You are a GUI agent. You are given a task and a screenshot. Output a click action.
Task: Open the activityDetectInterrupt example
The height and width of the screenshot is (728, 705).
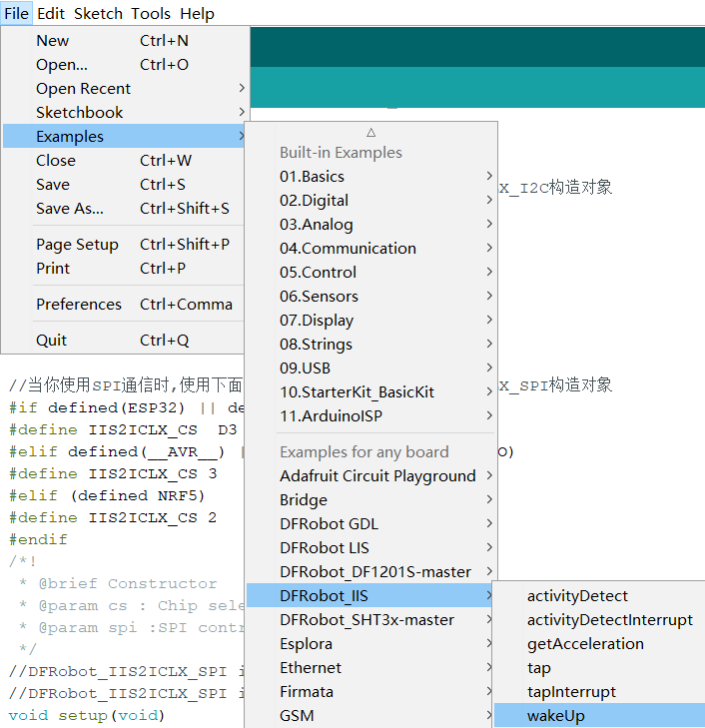click(599, 620)
